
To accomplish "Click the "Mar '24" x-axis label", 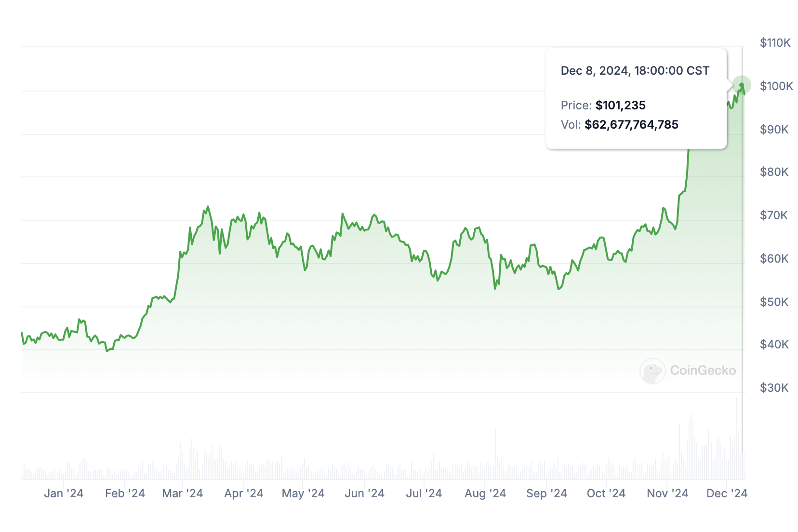I will pyautogui.click(x=183, y=493).
